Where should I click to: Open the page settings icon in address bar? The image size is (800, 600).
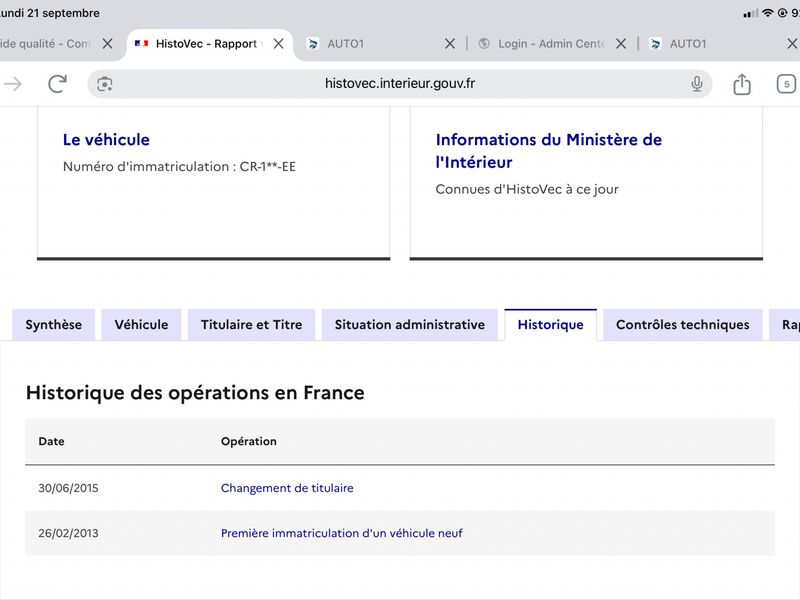(105, 84)
